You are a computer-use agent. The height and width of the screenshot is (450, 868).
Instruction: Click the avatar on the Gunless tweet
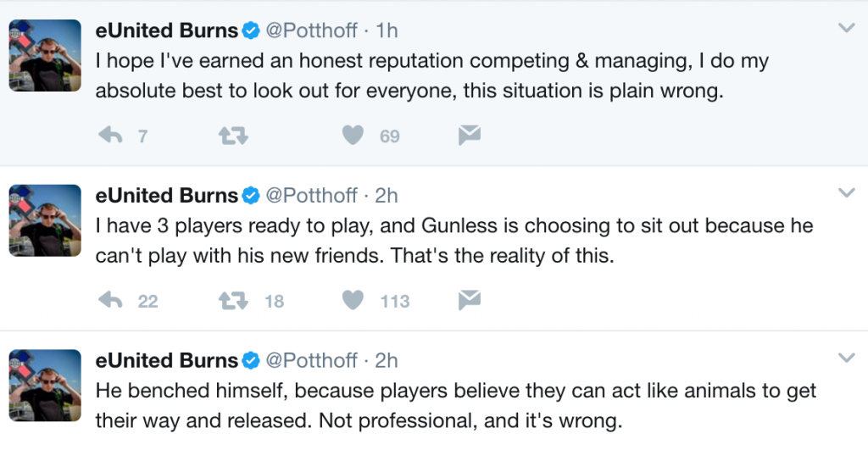click(45, 220)
